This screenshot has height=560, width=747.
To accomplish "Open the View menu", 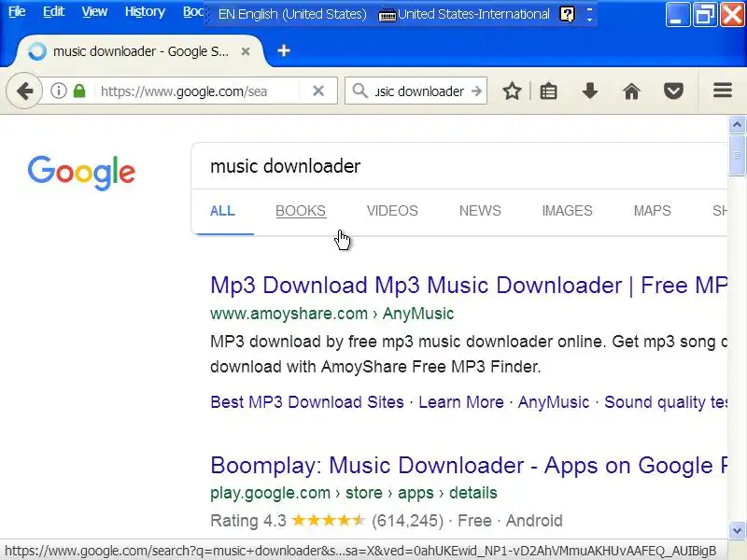I will click(x=94, y=11).
